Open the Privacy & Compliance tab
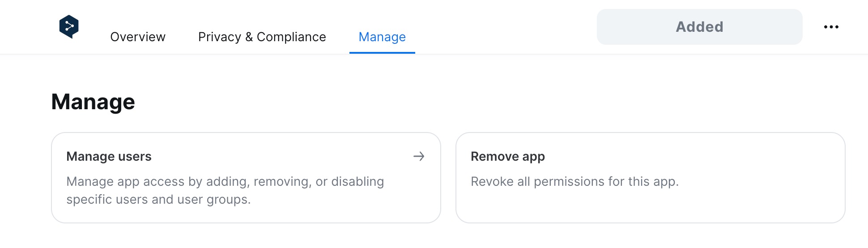Image resolution: width=868 pixels, height=248 pixels. (x=262, y=37)
